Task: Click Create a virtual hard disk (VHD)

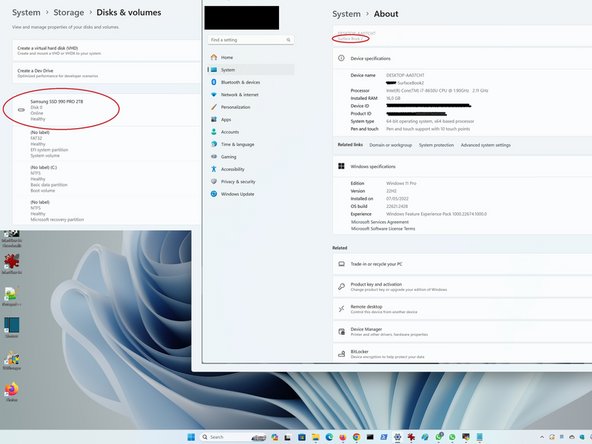Action: pos(106,51)
